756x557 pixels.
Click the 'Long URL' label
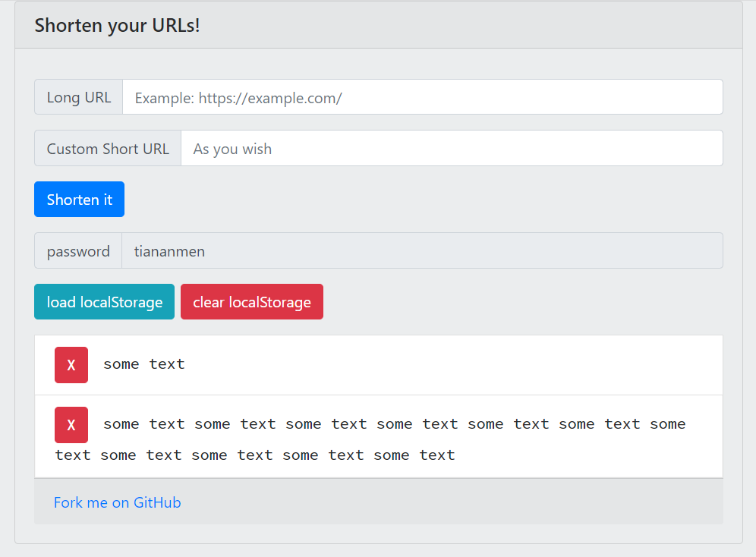79,97
